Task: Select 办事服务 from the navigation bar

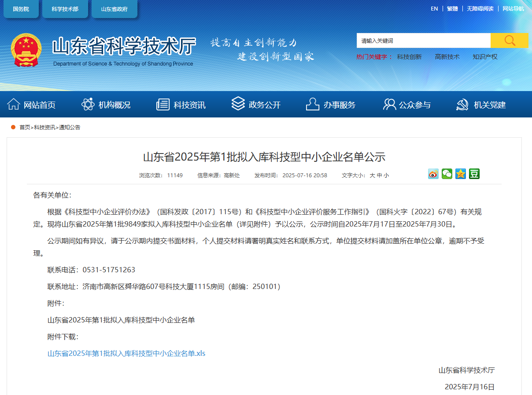Action: click(x=331, y=105)
